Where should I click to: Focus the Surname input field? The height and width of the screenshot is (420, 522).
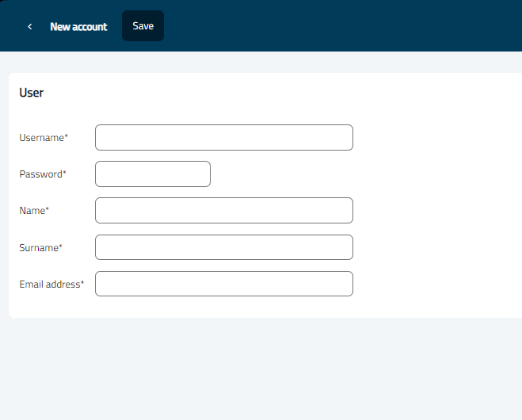(223, 247)
